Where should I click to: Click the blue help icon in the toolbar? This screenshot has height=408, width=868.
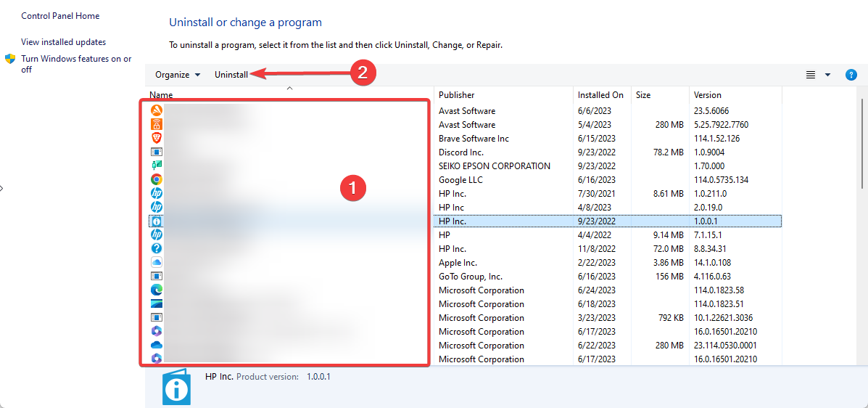851,75
